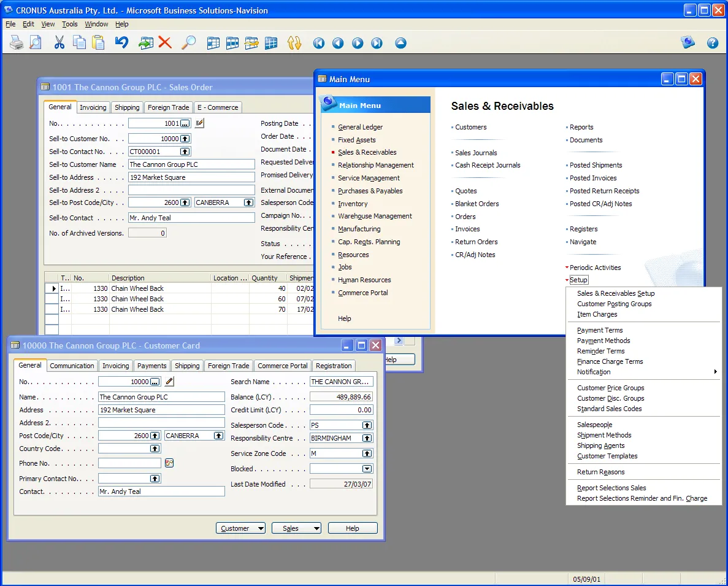This screenshot has width=728, height=586.
Task: Go to Last record toolbar button
Action: (377, 43)
